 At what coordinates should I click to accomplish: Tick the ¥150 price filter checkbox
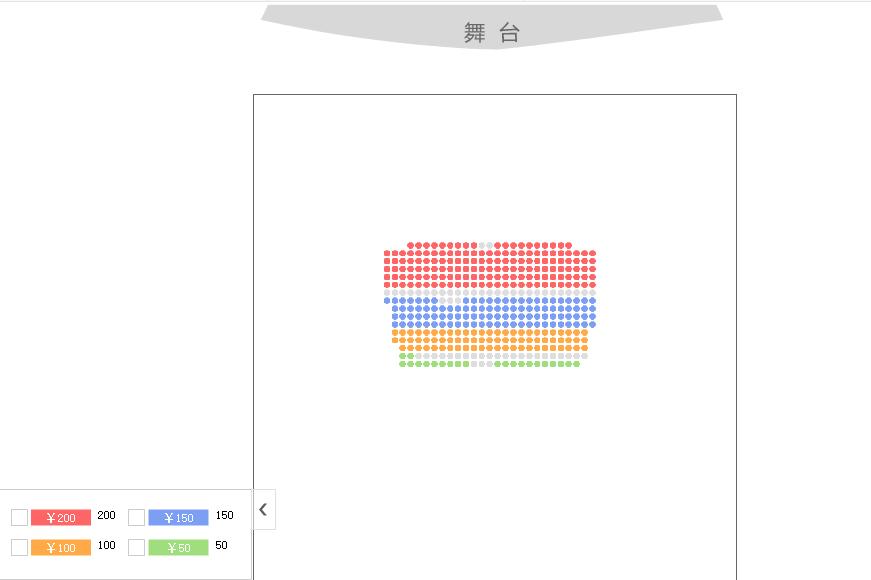137,517
